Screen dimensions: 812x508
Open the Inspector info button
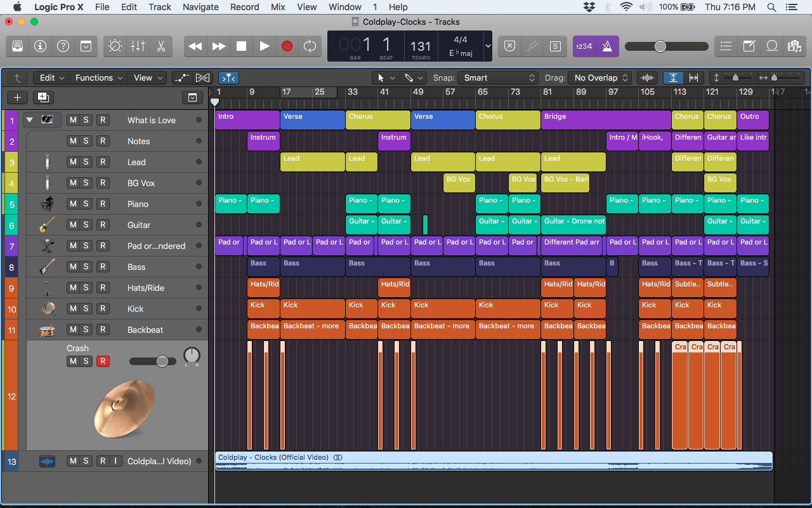tap(40, 46)
